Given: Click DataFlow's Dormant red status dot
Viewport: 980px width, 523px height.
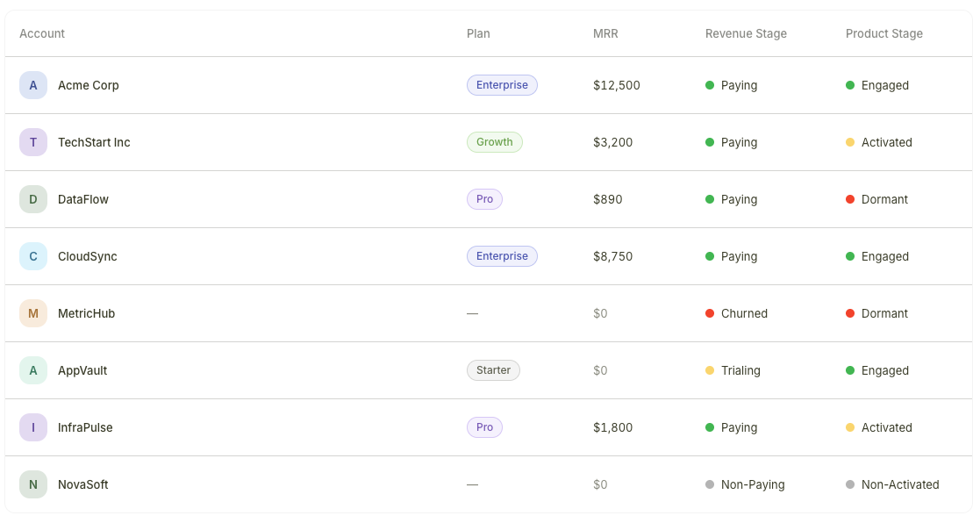Looking at the screenshot, I should coord(849,198).
